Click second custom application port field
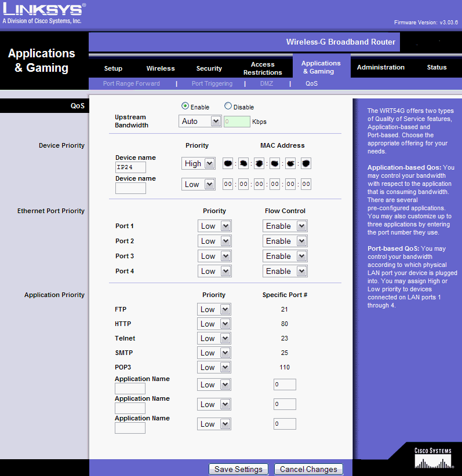This screenshot has height=476, width=462. (x=285, y=404)
